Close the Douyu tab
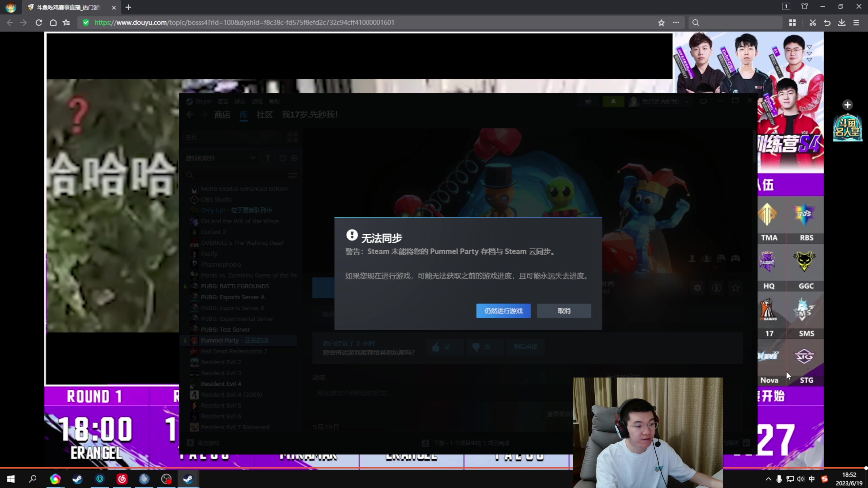Image resolution: width=868 pixels, height=488 pixels. [114, 7]
